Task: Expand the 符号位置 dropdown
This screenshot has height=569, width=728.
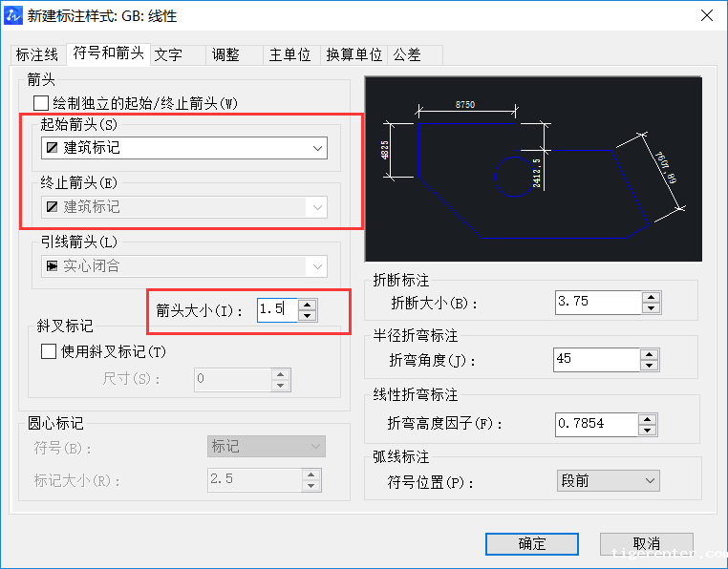Action: (x=650, y=480)
